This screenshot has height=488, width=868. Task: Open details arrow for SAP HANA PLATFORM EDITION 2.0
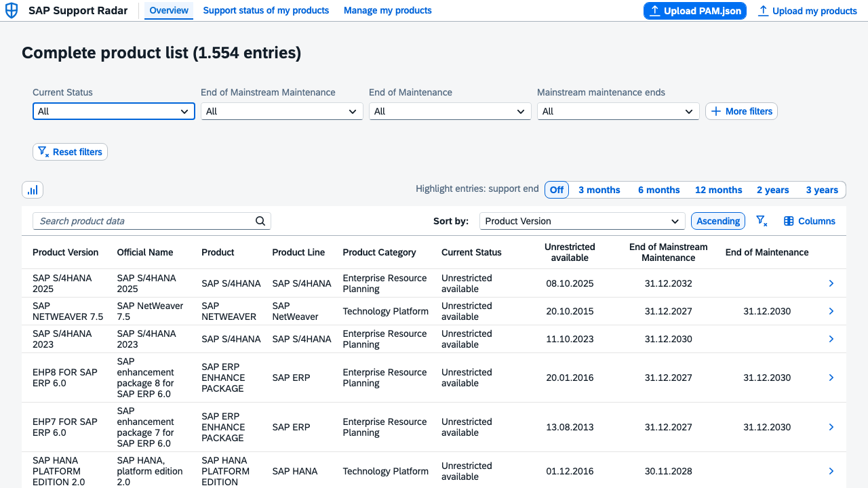(x=831, y=471)
